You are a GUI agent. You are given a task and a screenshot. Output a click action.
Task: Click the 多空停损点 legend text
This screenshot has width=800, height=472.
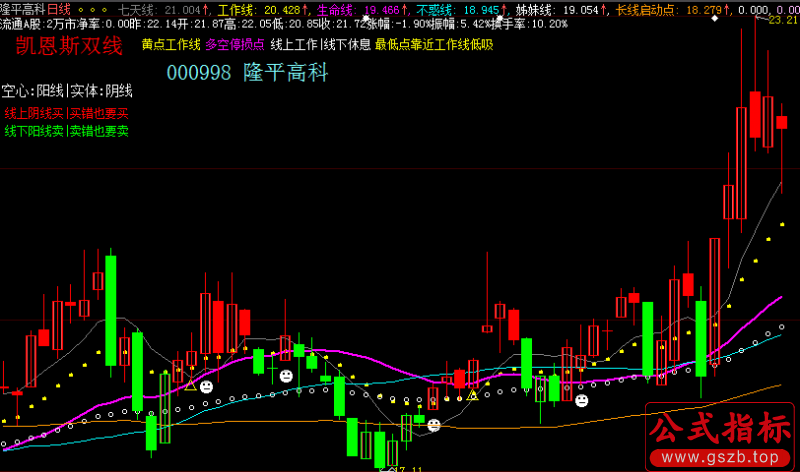pos(235,45)
